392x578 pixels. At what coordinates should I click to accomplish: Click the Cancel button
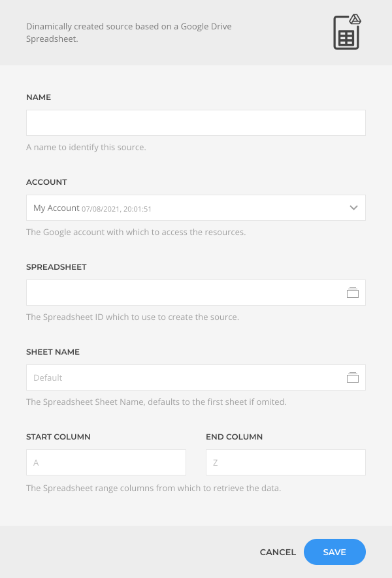coord(278,552)
